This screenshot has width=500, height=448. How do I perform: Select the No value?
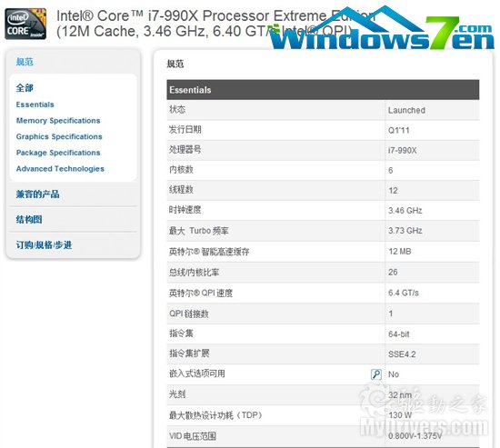(x=394, y=374)
